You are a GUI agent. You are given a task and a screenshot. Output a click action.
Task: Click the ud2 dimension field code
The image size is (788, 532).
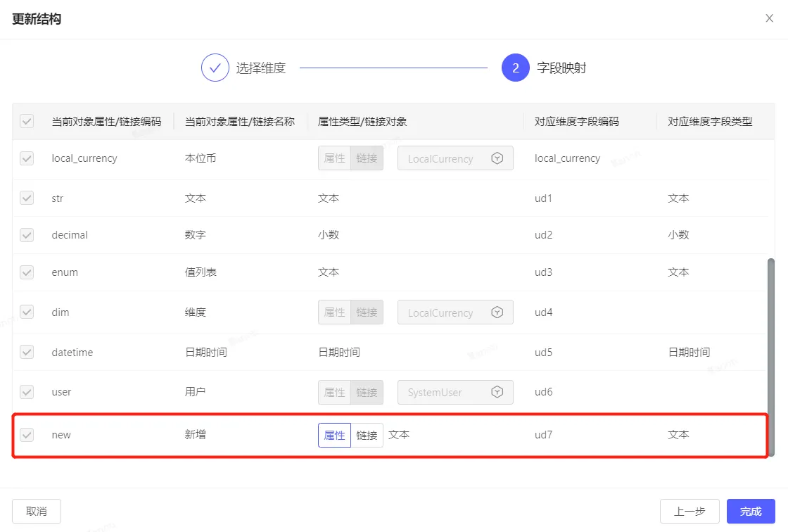pos(543,235)
